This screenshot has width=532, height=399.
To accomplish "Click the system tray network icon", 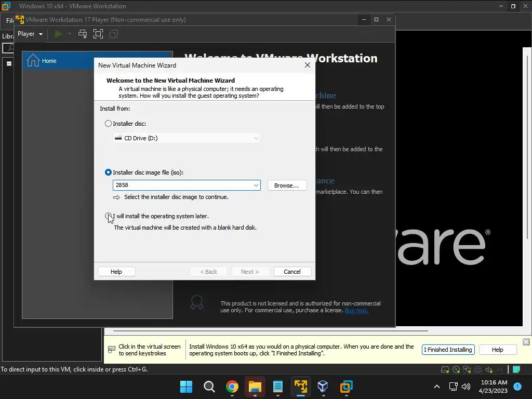I will pyautogui.click(x=453, y=387).
